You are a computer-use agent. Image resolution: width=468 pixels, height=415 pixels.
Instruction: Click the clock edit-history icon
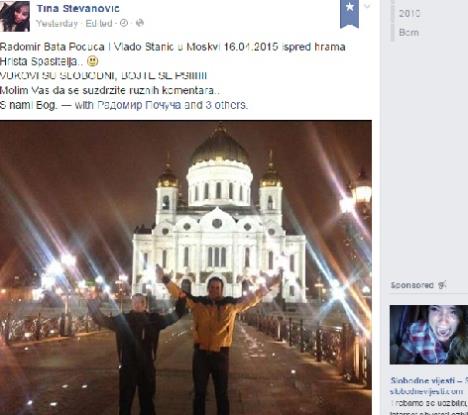pos(124,23)
